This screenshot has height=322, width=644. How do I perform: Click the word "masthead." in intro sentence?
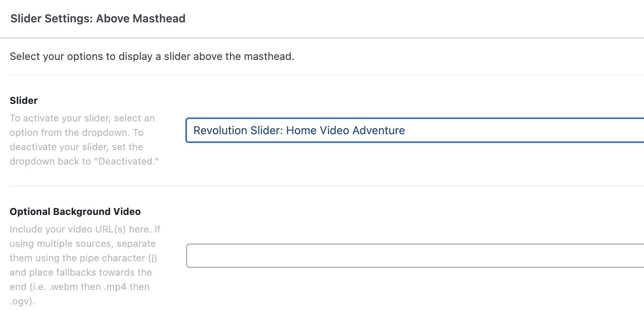click(269, 57)
